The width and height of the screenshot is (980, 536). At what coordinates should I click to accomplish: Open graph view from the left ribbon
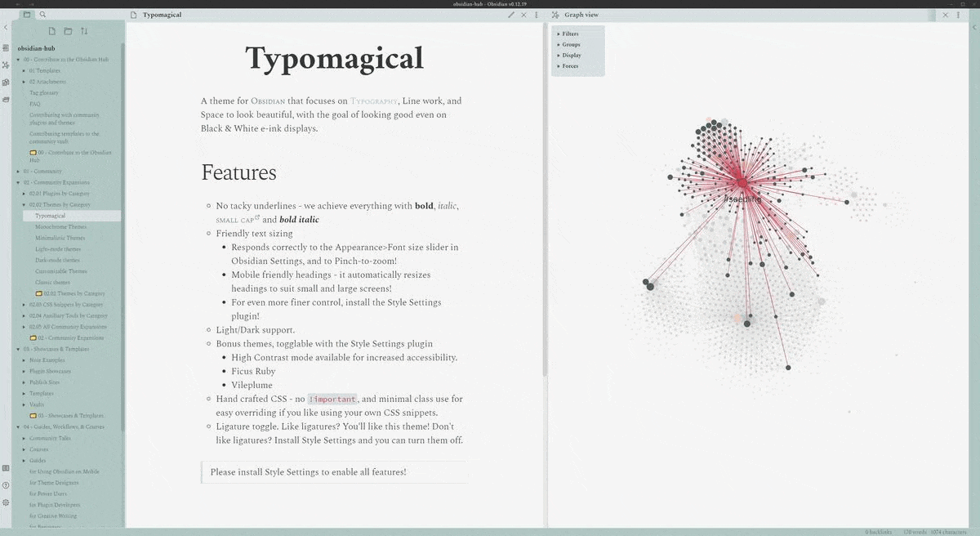[x=6, y=65]
